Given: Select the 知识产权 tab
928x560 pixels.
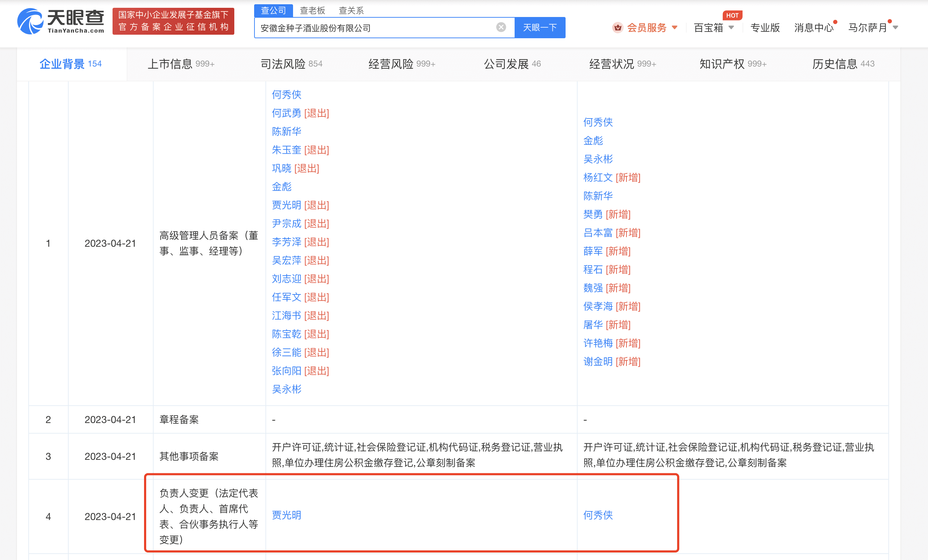Looking at the screenshot, I should (x=733, y=64).
